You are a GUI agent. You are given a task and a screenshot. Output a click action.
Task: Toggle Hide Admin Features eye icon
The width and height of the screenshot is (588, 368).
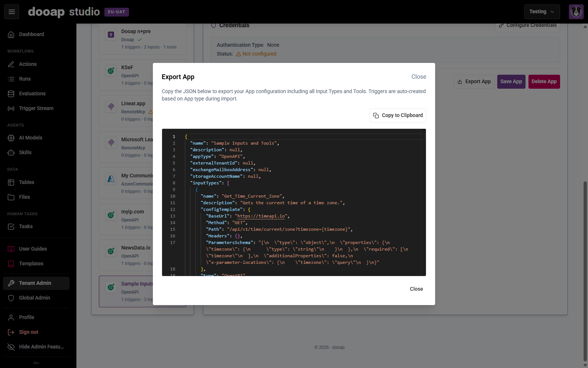click(x=11, y=347)
